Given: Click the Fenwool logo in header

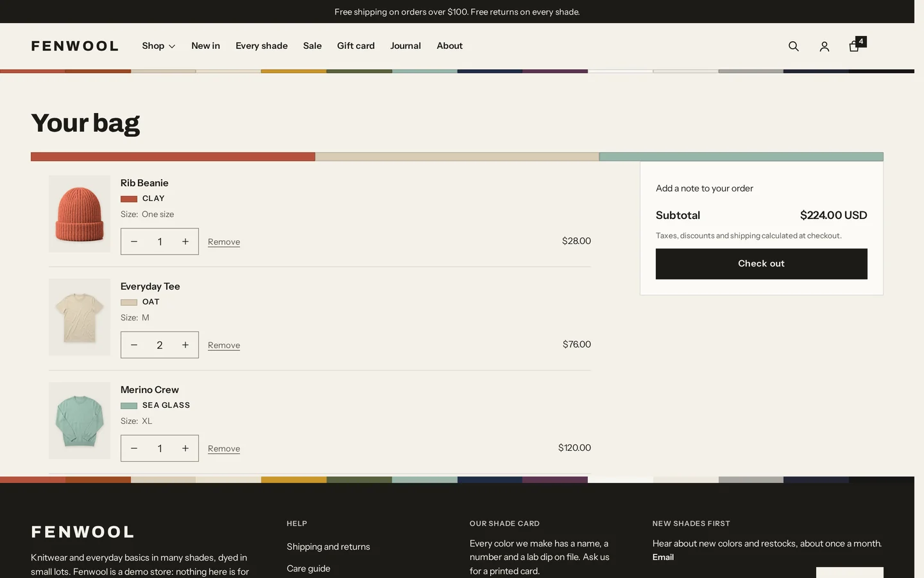Looking at the screenshot, I should (x=75, y=46).
